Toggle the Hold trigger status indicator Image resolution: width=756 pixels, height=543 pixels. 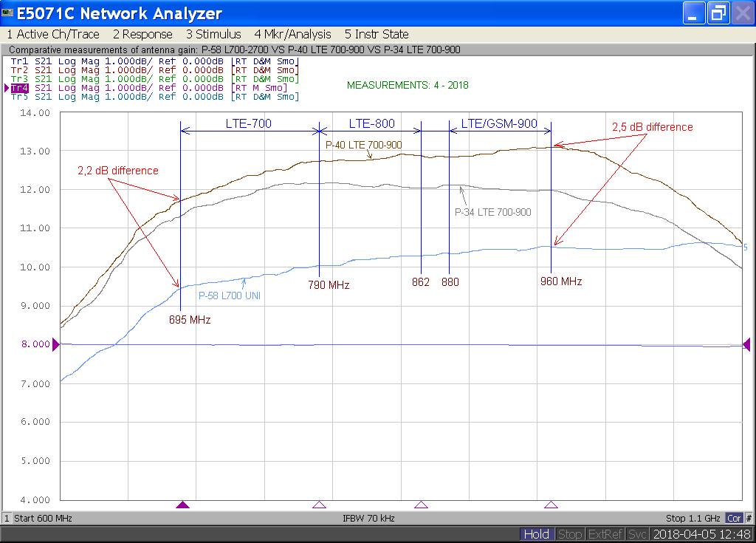click(x=536, y=534)
